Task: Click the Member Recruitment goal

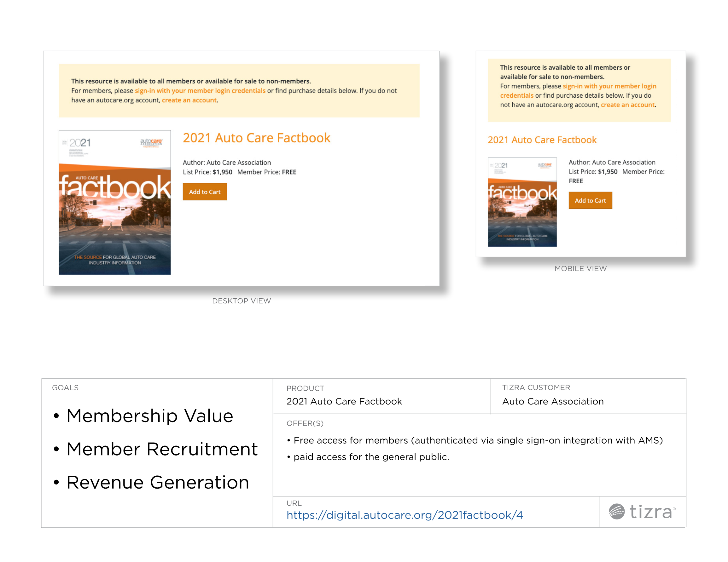Action: (162, 449)
